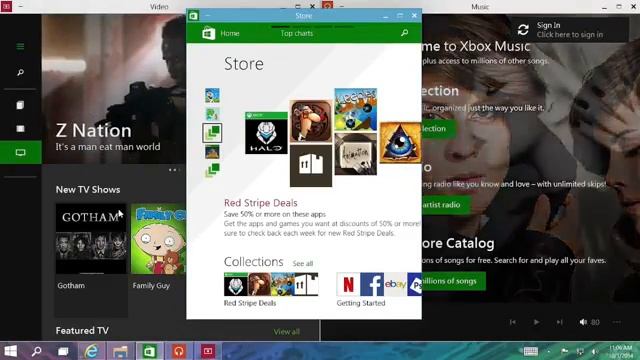Click the Store window title bar icon
Image resolution: width=640 pixels, height=360 pixels.
[x=193, y=16]
